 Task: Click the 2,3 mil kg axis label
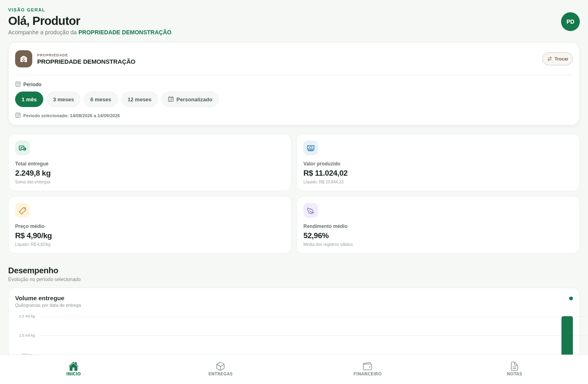pos(27,316)
